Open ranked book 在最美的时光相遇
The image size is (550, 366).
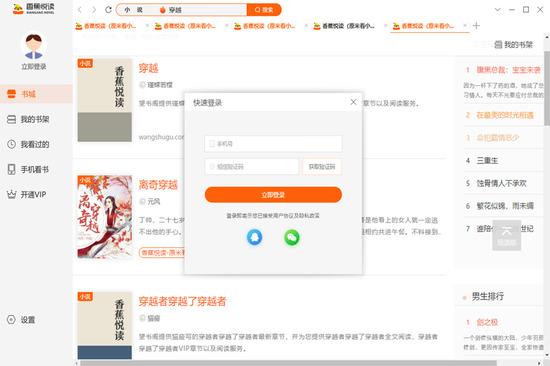pos(505,115)
